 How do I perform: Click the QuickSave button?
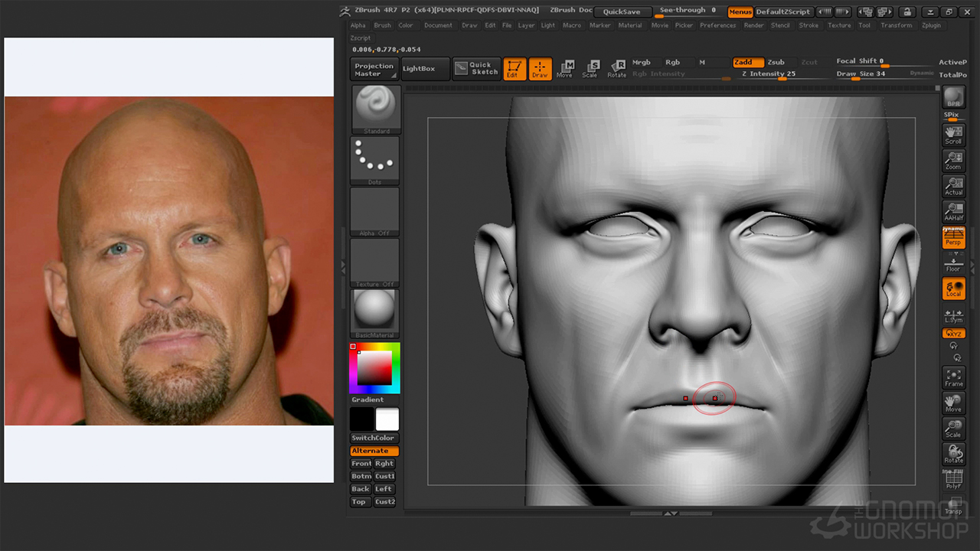[622, 11]
